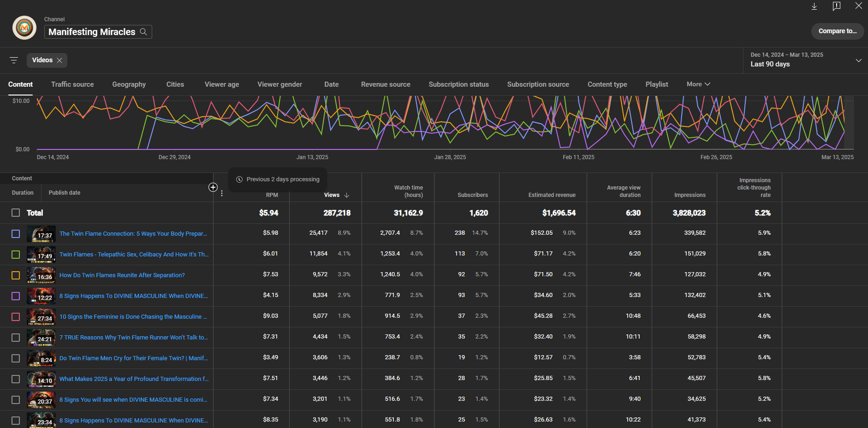
Task: Open The Twin Flame Connection video link
Action: click(x=133, y=234)
